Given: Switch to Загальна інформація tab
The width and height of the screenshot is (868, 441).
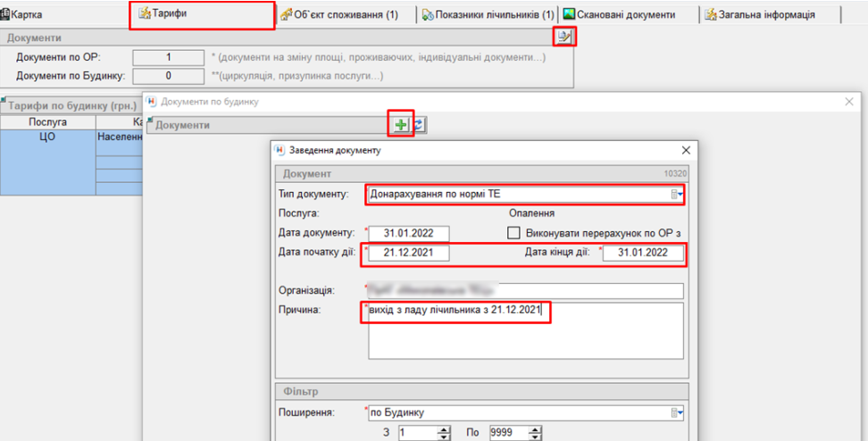Looking at the screenshot, I should [x=765, y=14].
